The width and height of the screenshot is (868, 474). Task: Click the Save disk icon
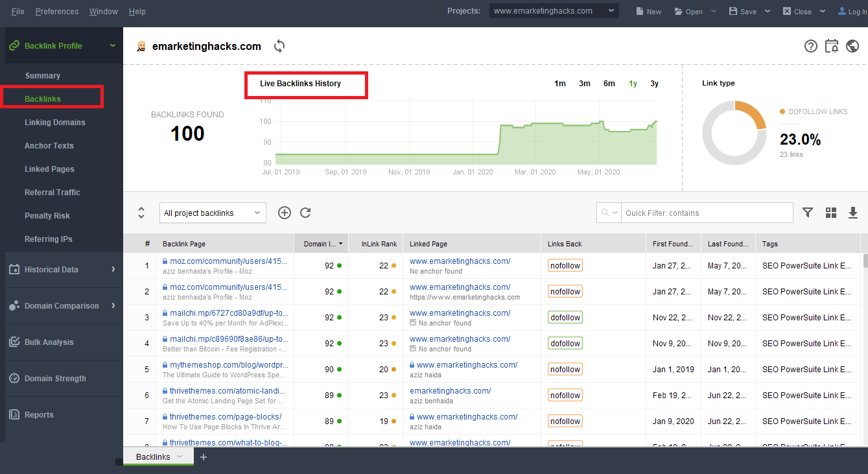(733, 11)
